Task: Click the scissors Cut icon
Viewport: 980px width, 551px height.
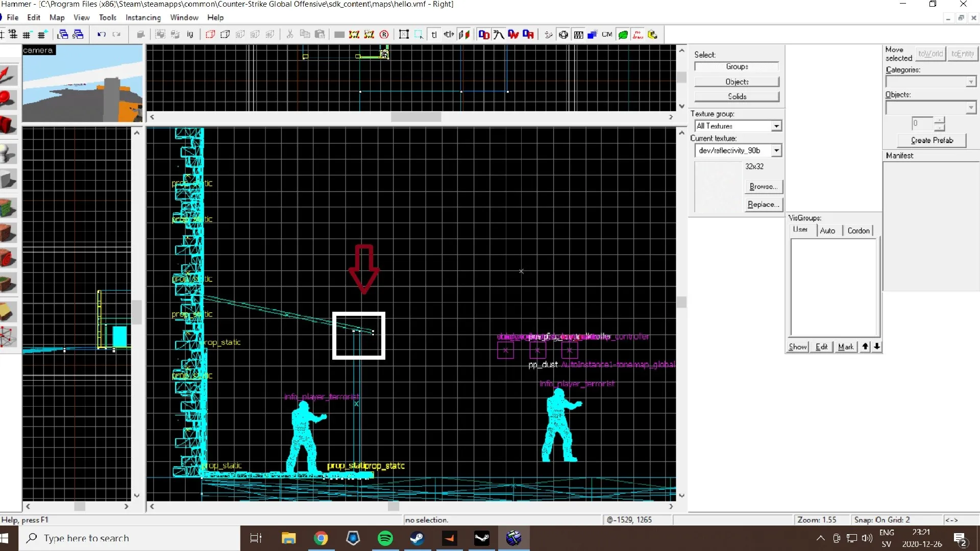Action: click(x=289, y=35)
